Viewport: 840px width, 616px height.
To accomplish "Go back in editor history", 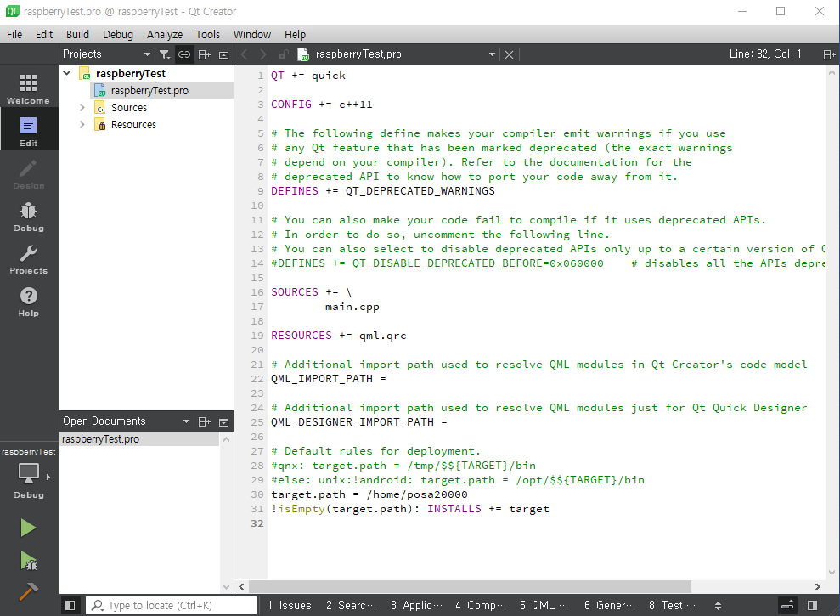I will click(x=245, y=54).
